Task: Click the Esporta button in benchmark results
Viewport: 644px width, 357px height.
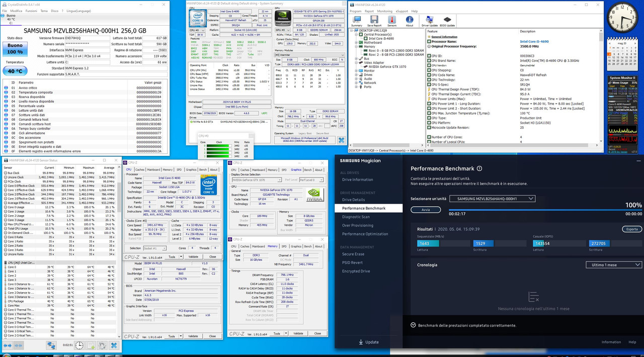Action: tap(632, 229)
